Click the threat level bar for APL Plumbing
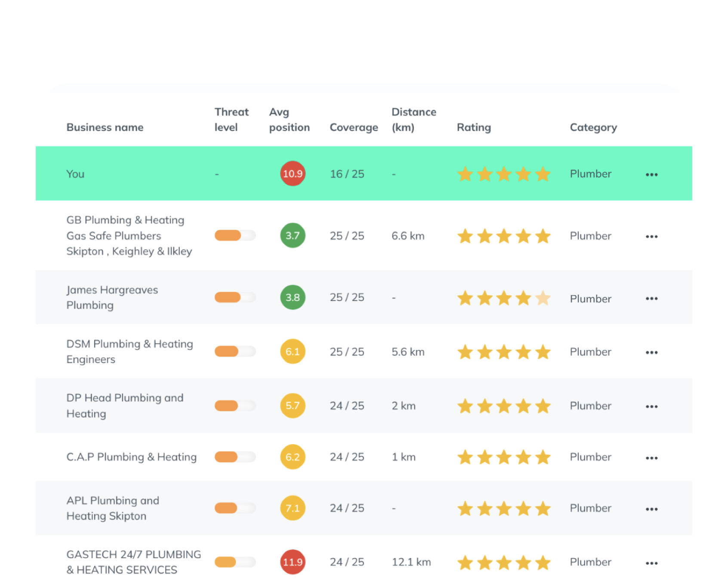The height and width of the screenshot is (586, 728). click(235, 508)
